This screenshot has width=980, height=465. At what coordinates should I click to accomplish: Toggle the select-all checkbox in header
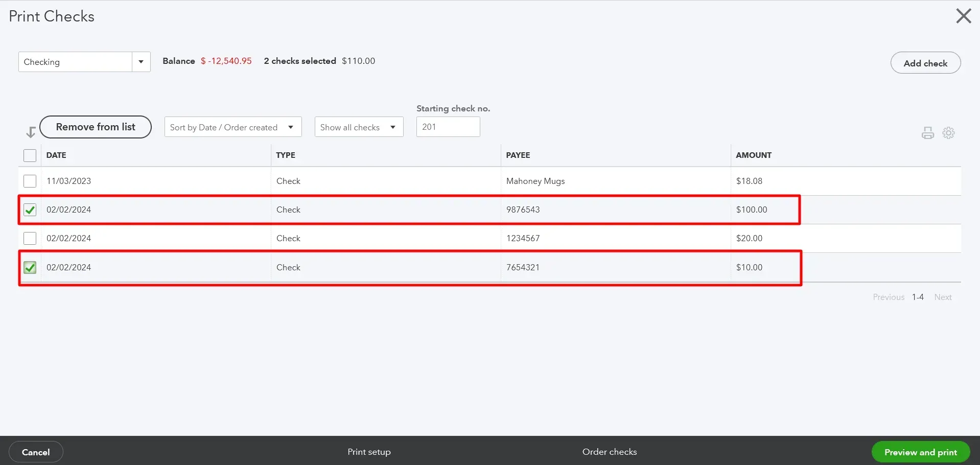point(30,155)
